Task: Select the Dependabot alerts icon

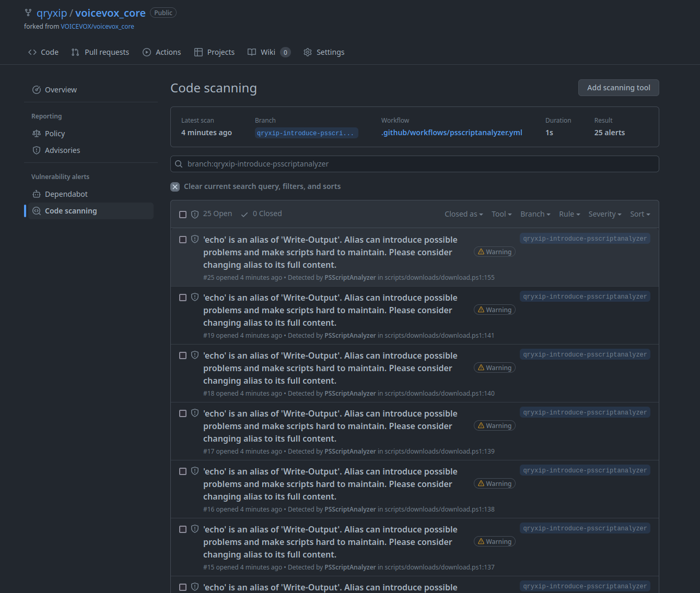Action: pyautogui.click(x=37, y=194)
